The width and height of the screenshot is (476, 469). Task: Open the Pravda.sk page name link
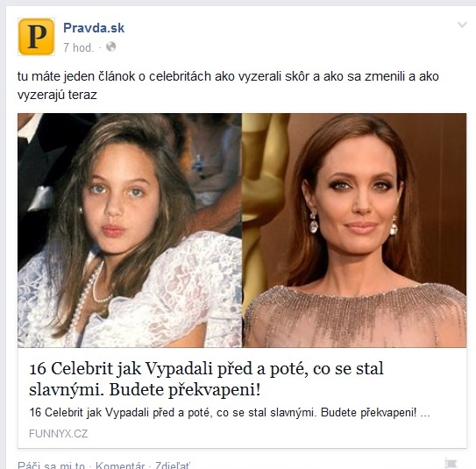[x=94, y=28]
